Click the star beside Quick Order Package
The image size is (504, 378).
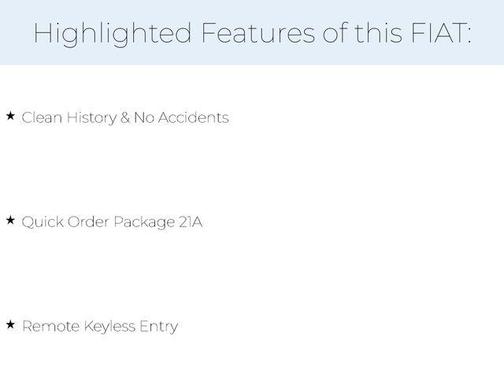click(x=11, y=220)
